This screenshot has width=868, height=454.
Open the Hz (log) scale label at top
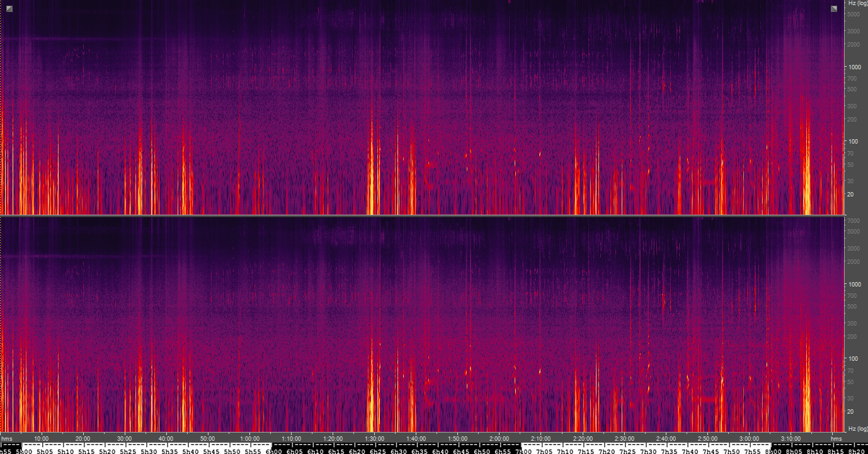point(857,4)
